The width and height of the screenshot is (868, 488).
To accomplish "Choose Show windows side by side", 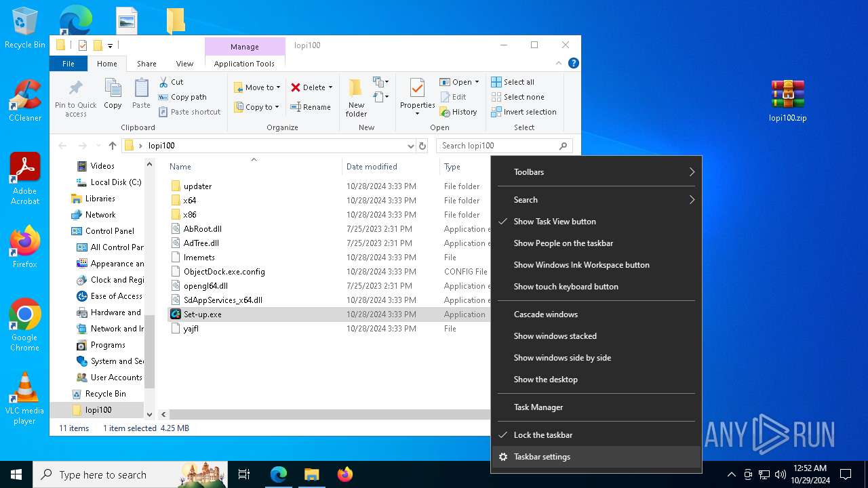I will [x=597, y=358].
